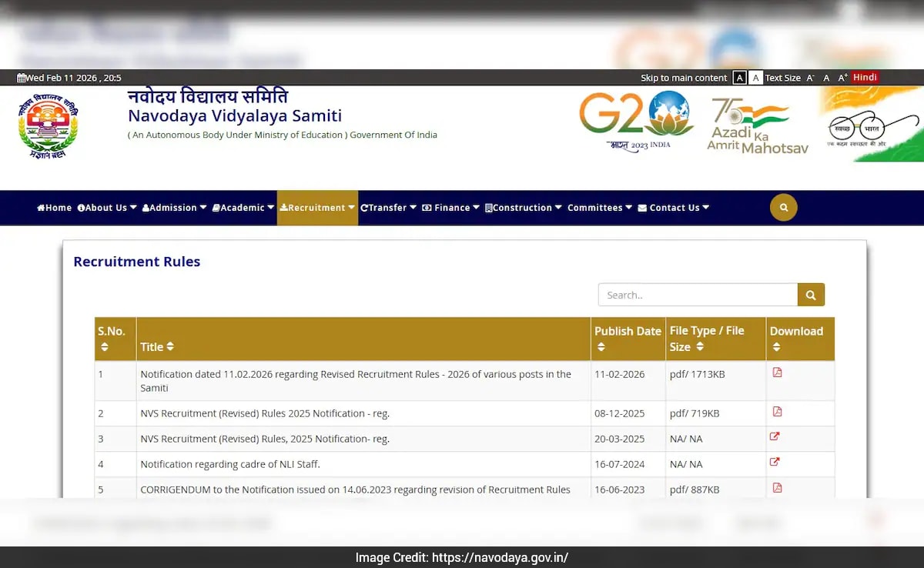Click the search button beside Search field
Screen dimensions: 924x568
[x=811, y=295]
